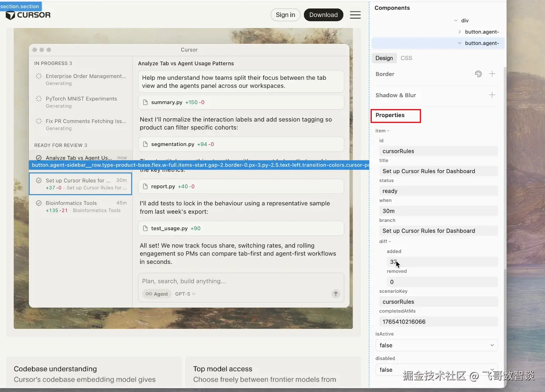This screenshot has width=545, height=392.
Task: Switch to the CSS tab
Action: coord(406,58)
